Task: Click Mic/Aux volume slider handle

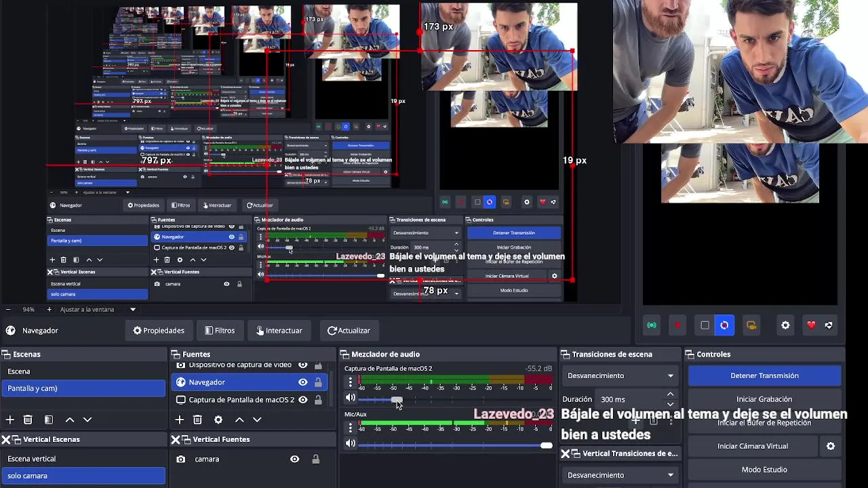Action: [x=547, y=445]
